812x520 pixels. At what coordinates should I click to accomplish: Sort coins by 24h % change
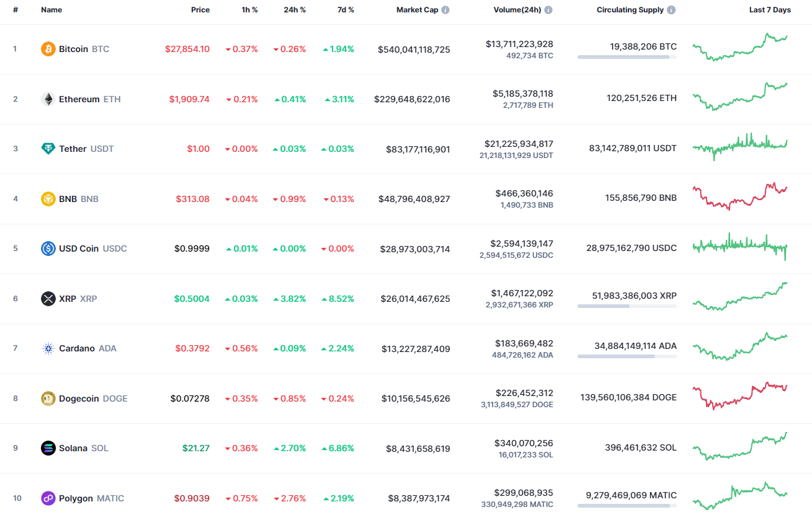coord(295,9)
